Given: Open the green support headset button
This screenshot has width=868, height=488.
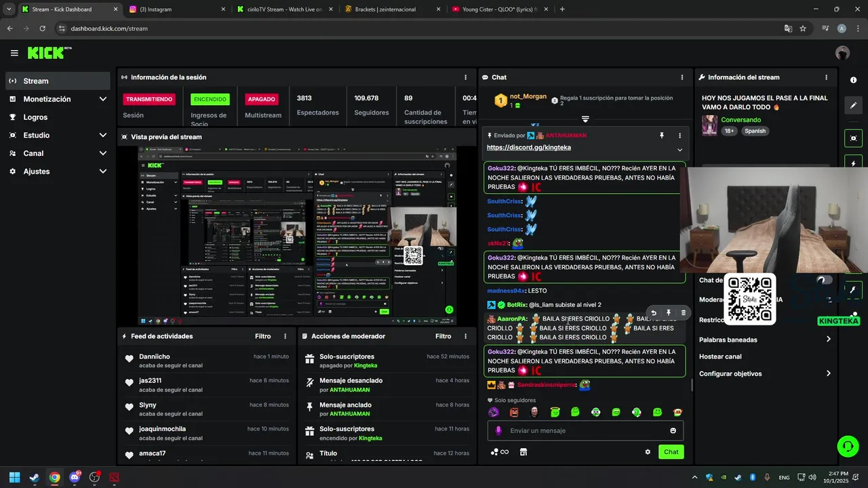Looking at the screenshot, I should (x=848, y=446).
